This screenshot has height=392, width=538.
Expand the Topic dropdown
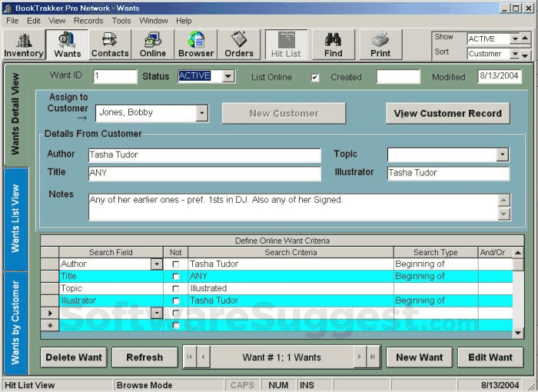pos(502,154)
